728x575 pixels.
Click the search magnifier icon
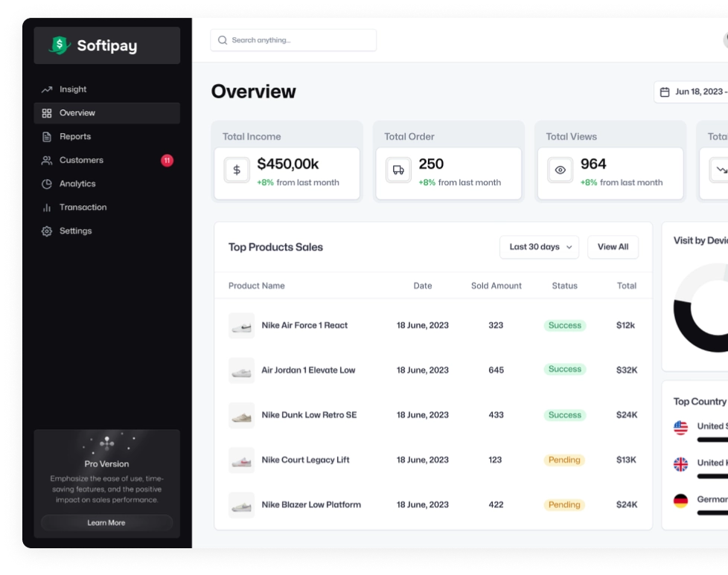(x=223, y=40)
